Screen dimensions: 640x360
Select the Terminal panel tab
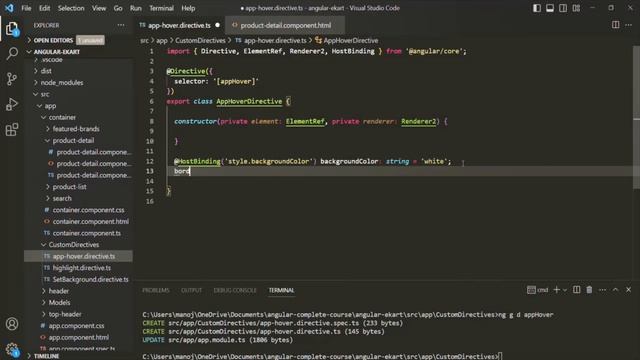tap(281, 290)
